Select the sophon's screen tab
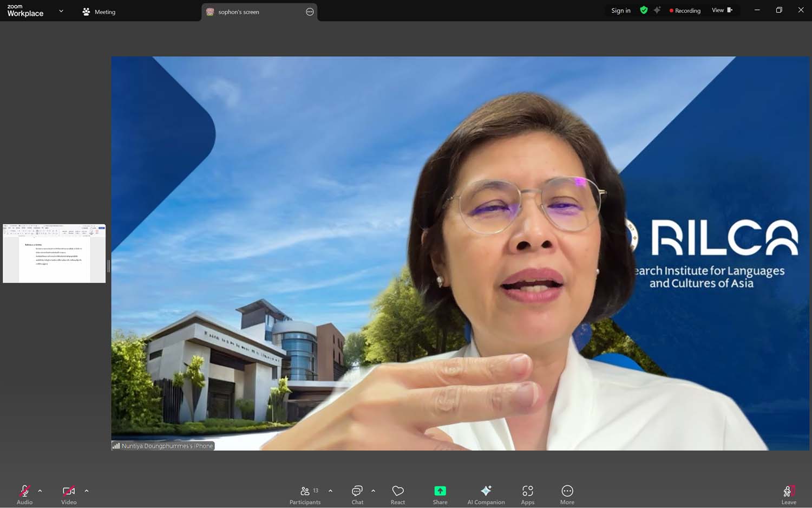 pos(239,12)
